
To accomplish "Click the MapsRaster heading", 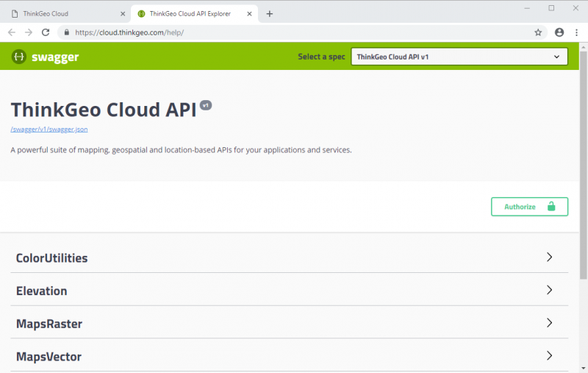I will (49, 324).
